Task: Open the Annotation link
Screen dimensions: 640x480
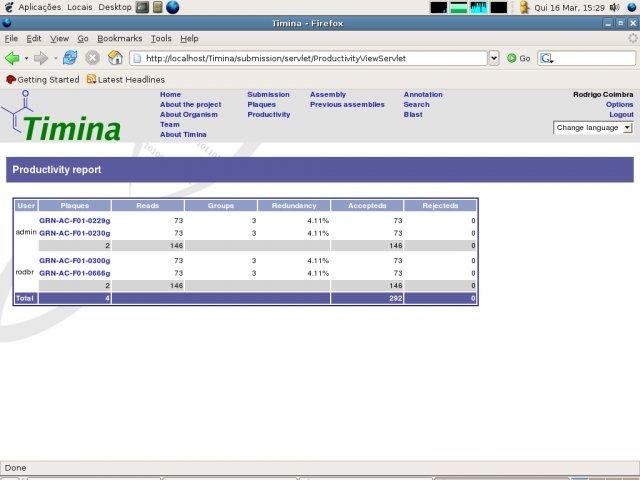Action: pos(423,94)
